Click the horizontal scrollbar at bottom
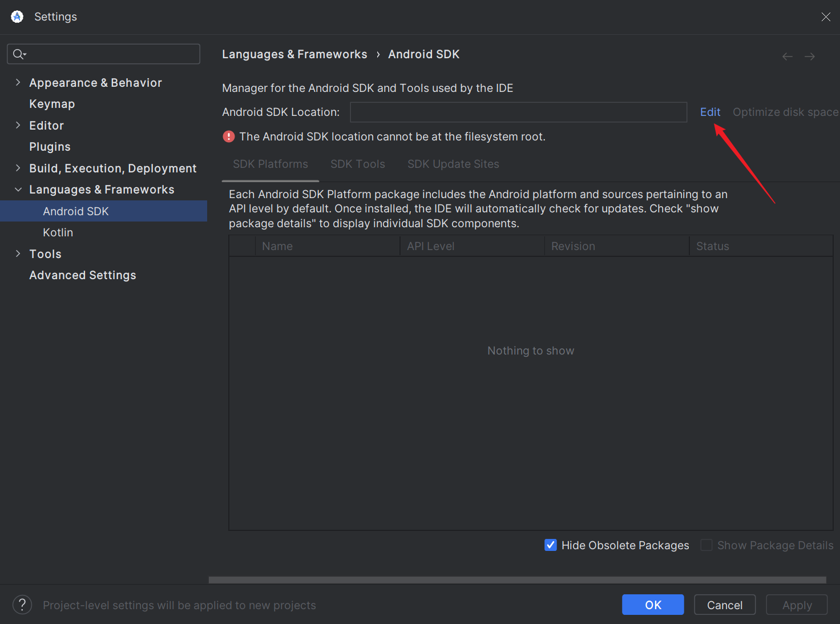Image resolution: width=840 pixels, height=624 pixels. (518, 579)
